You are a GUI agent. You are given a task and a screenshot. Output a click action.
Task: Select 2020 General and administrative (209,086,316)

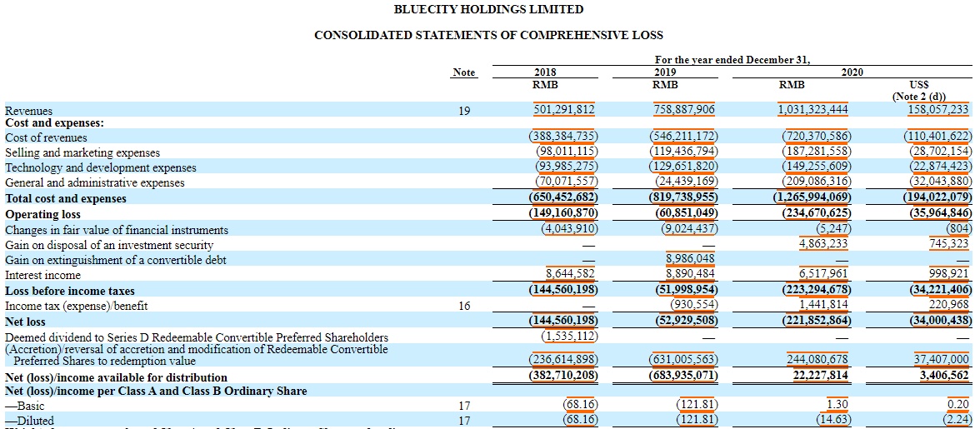[x=817, y=183]
